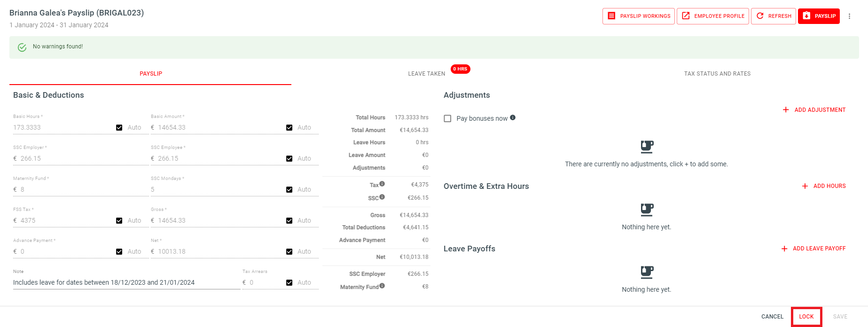Click Add Adjustment
This screenshot has height=327, width=868.
(x=814, y=110)
